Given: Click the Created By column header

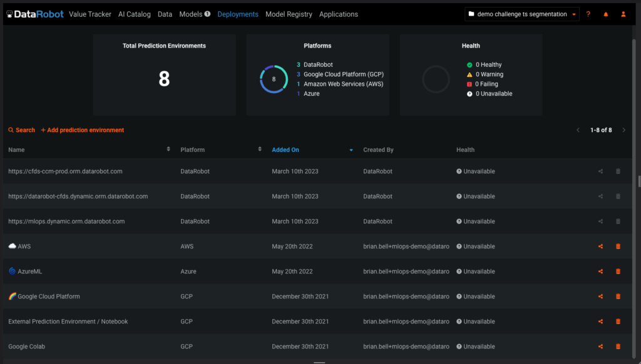Looking at the screenshot, I should pyautogui.click(x=378, y=150).
